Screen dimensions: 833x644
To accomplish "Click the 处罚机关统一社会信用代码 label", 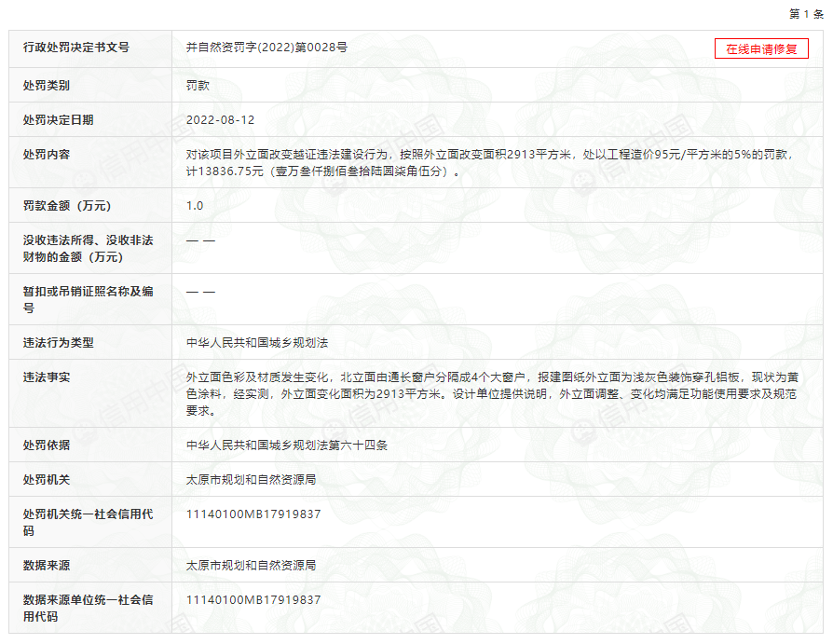I will 88,522.
